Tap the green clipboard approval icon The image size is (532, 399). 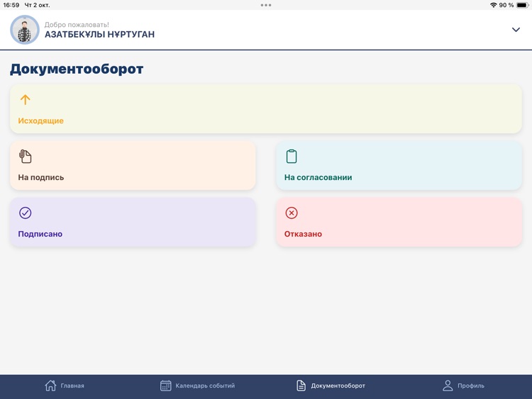(292, 157)
